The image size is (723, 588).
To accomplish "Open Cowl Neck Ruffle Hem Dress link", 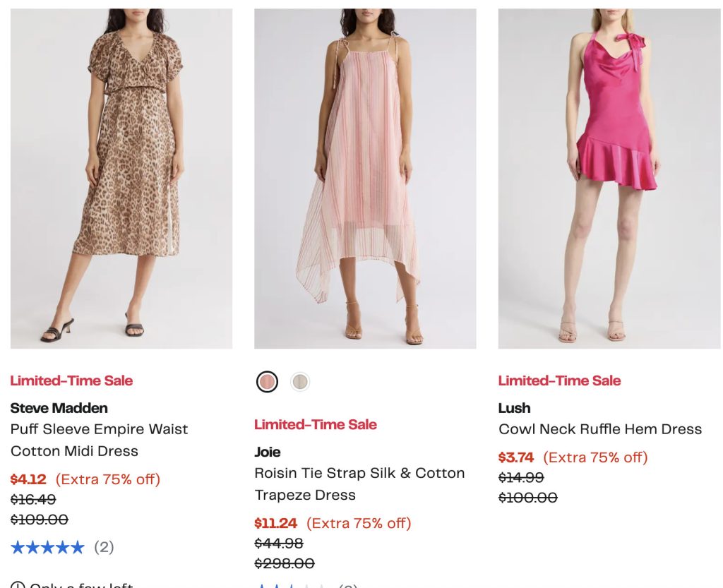I will click(600, 429).
